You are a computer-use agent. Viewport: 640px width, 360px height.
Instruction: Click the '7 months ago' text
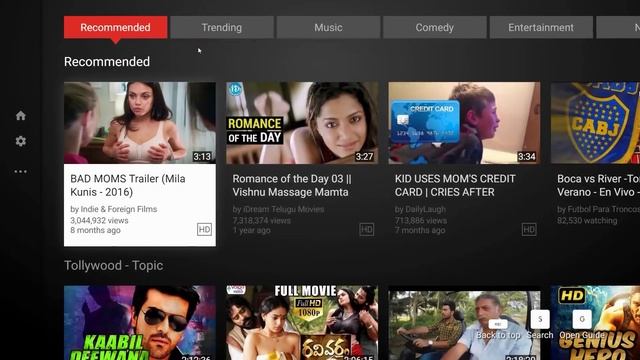(420, 230)
